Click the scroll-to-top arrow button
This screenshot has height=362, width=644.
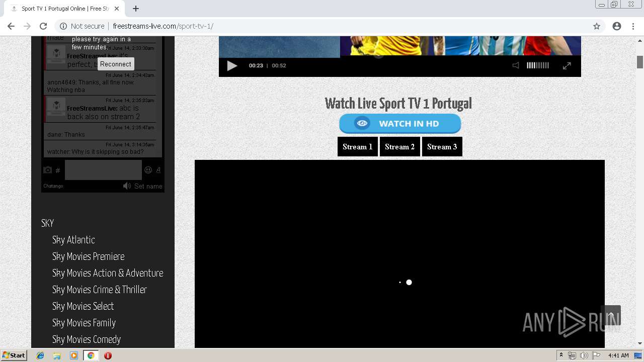(611, 315)
